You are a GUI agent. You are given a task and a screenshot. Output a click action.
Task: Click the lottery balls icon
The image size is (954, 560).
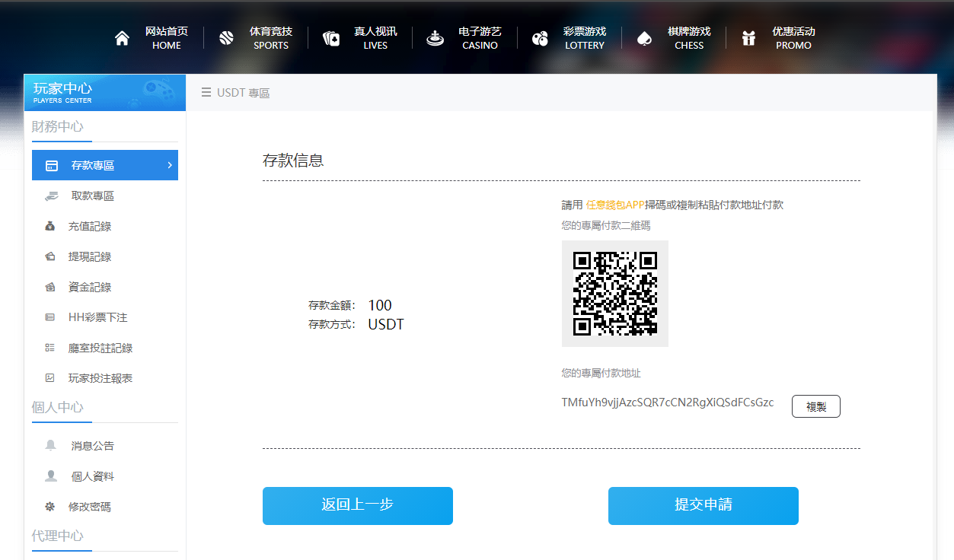(540, 38)
